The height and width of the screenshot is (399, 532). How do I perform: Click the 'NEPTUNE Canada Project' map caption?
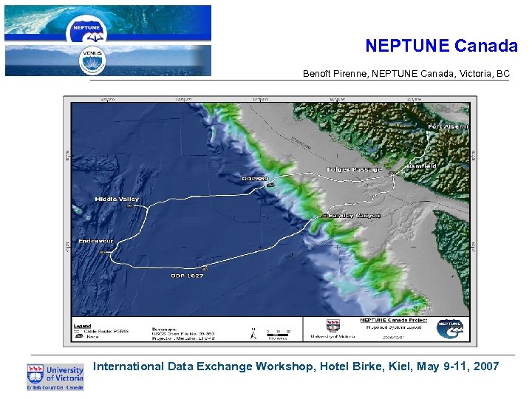coord(394,320)
